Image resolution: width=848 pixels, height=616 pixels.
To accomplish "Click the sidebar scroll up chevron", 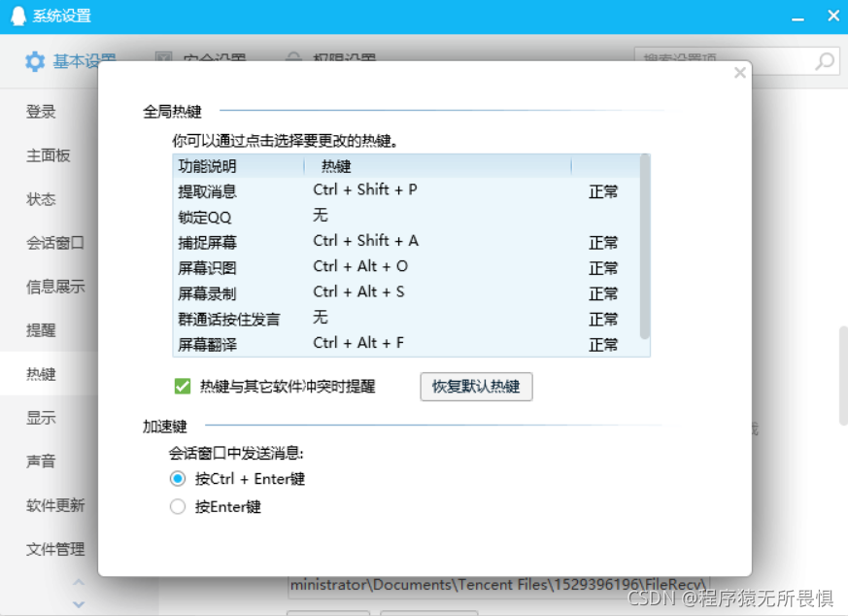I will (79, 582).
